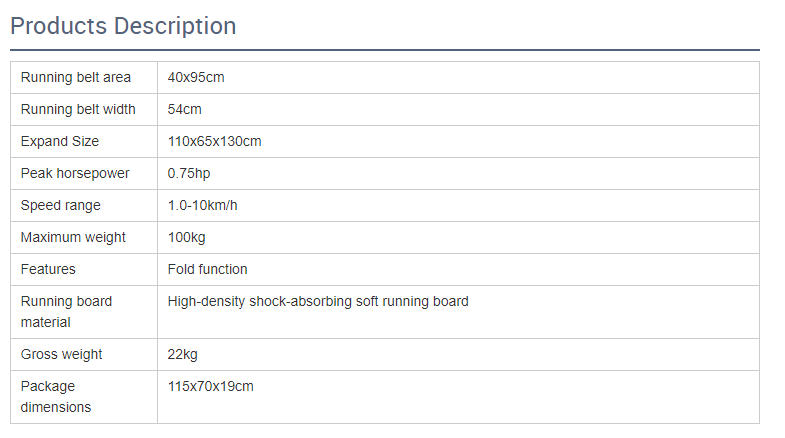The image size is (785, 438).
Task: Select the Running board material label
Action: click(x=66, y=312)
